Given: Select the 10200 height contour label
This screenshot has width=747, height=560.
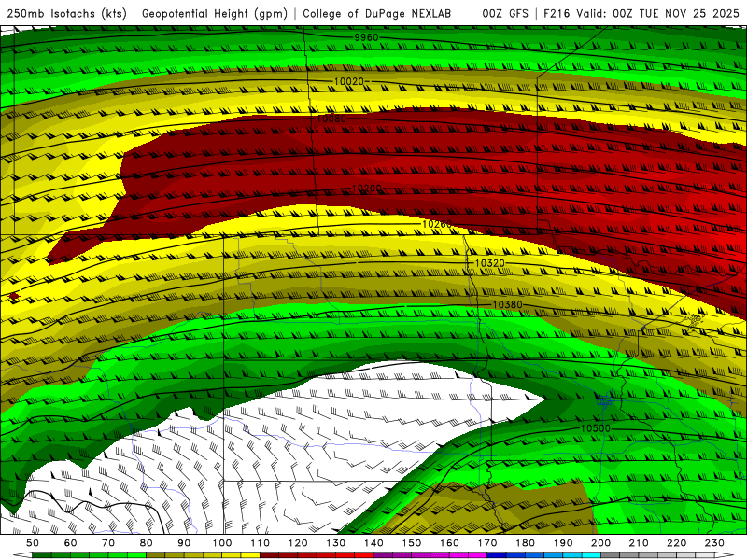Looking at the screenshot, I should click(x=367, y=189).
